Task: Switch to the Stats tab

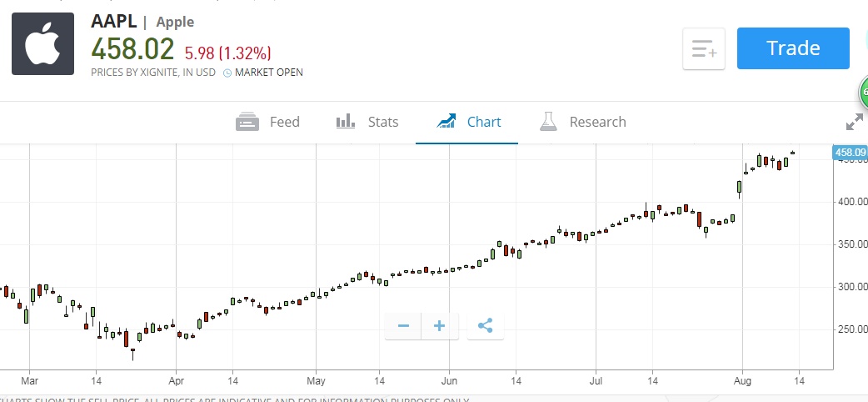Action: coord(367,122)
